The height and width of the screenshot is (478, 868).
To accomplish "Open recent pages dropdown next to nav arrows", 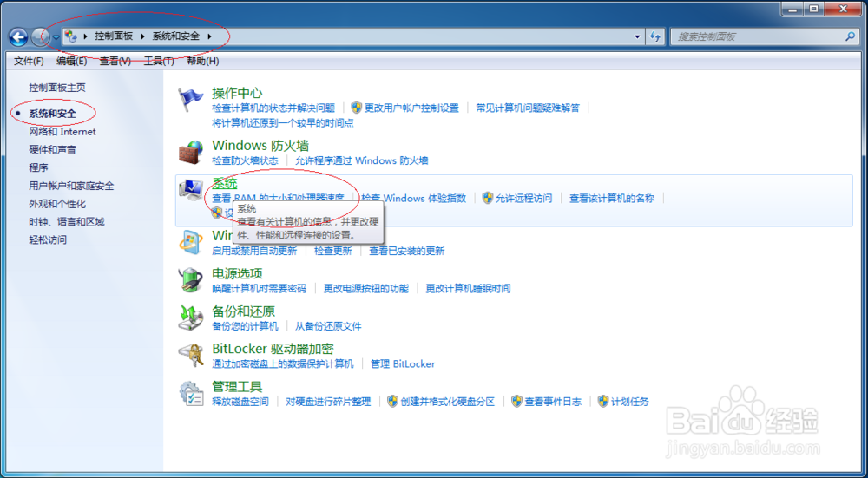I will tap(56, 37).
